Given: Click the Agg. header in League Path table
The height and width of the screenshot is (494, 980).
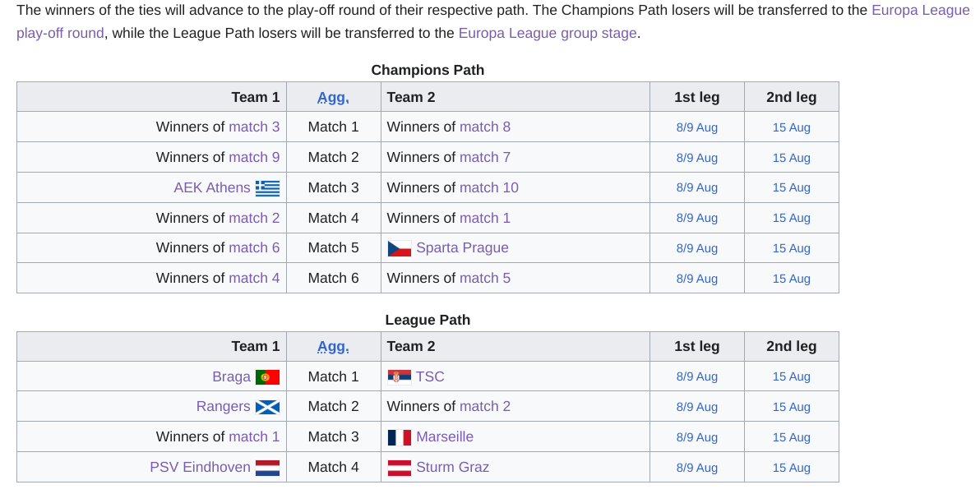Looking at the screenshot, I should point(333,347).
